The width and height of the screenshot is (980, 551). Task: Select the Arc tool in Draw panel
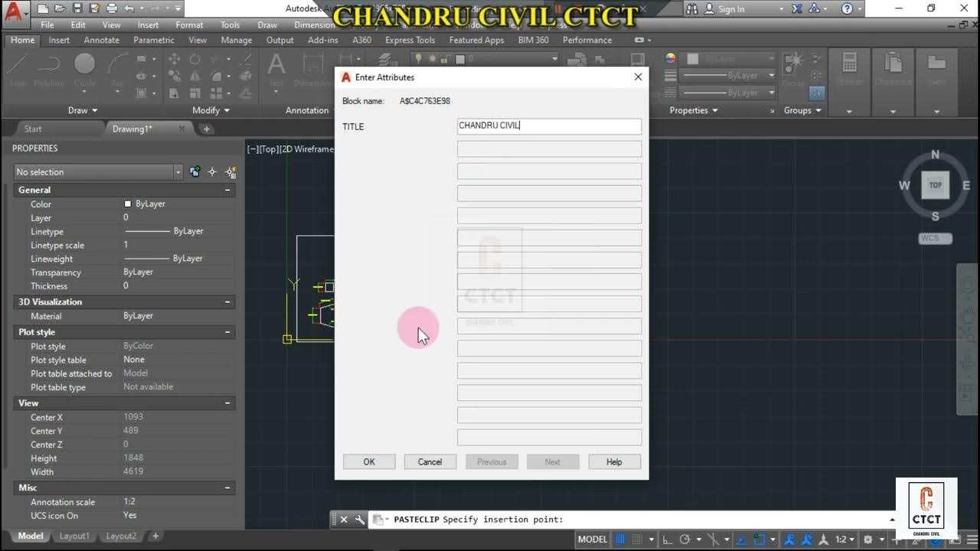[116, 69]
